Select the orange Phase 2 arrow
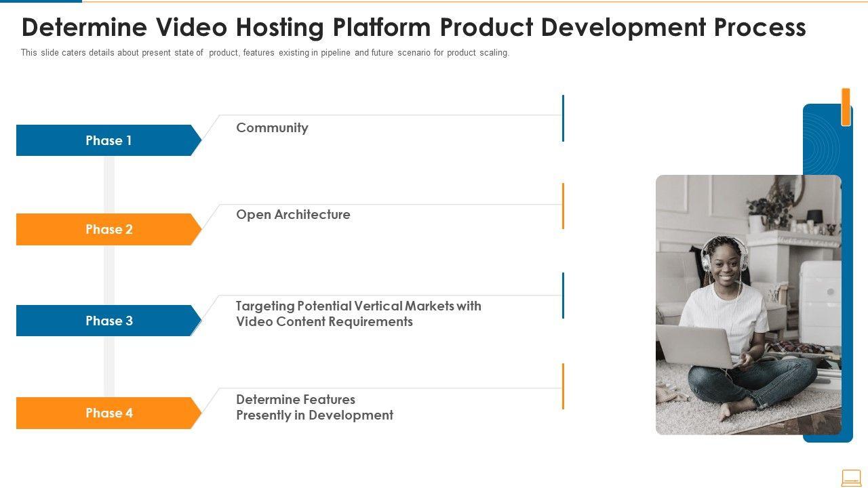 pos(108,229)
